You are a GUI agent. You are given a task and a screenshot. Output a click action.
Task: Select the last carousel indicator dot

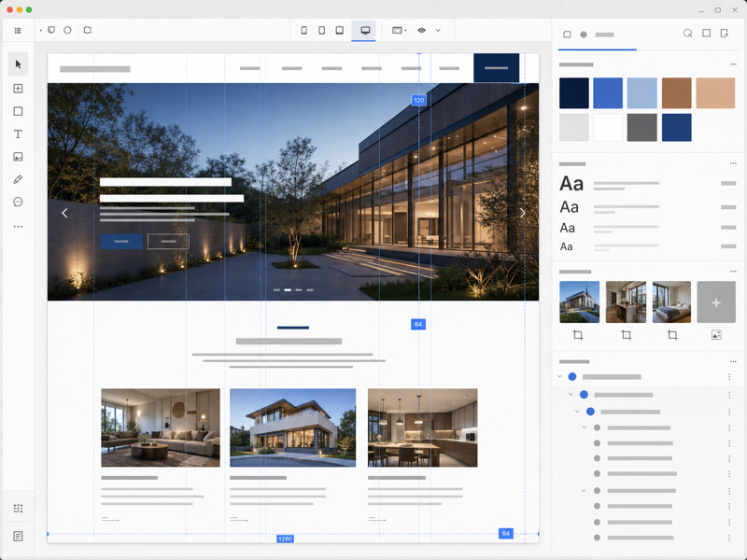coord(310,289)
